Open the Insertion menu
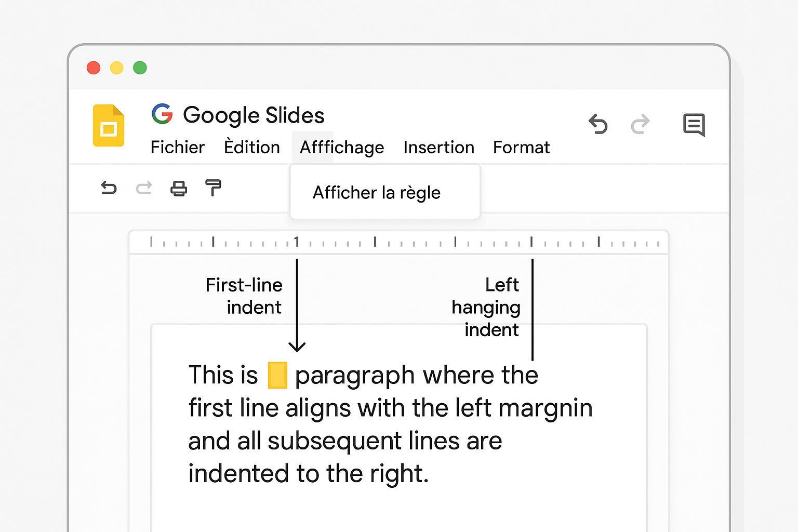 [439, 148]
